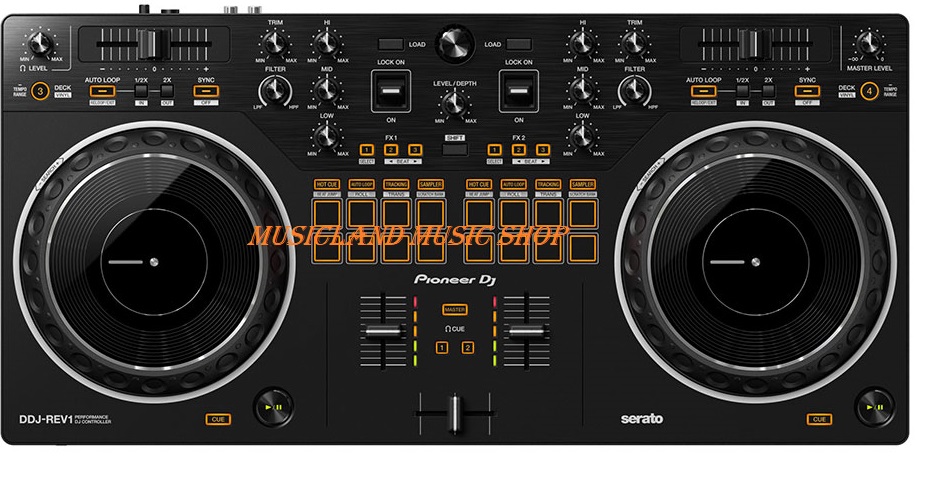Screen dimensions: 934x480
Task: Click the channel 2 volume fader
Action: 526,331
